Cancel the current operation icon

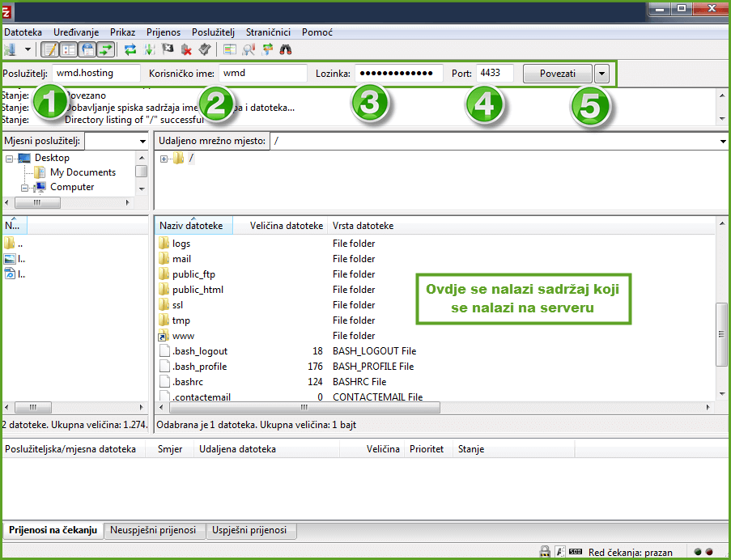tap(168, 49)
